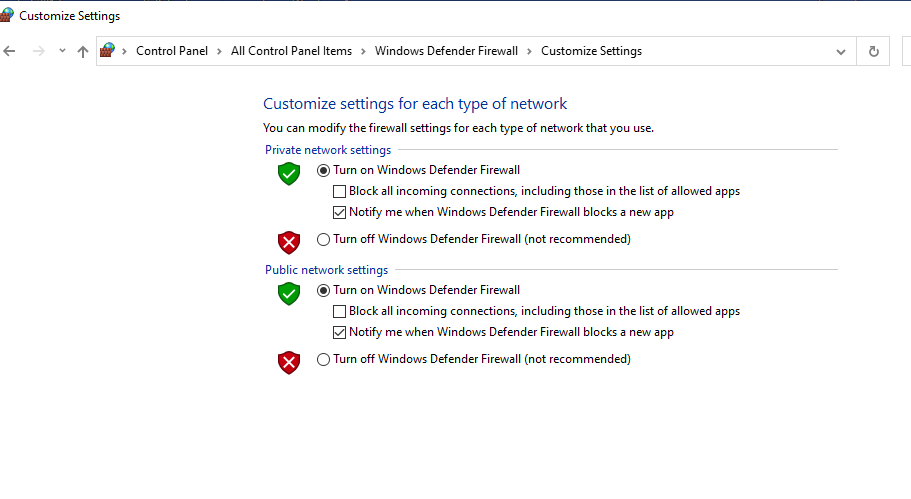Click the Refresh button in address bar
911x499 pixels.
point(873,51)
